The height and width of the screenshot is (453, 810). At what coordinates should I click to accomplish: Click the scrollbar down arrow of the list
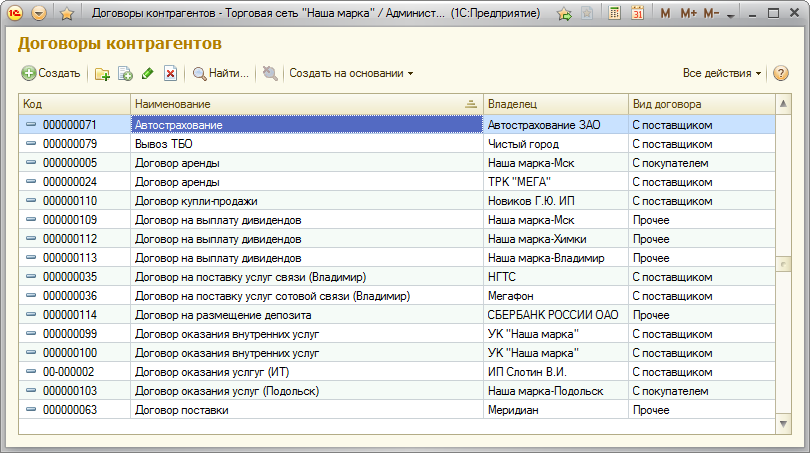pyautogui.click(x=783, y=424)
